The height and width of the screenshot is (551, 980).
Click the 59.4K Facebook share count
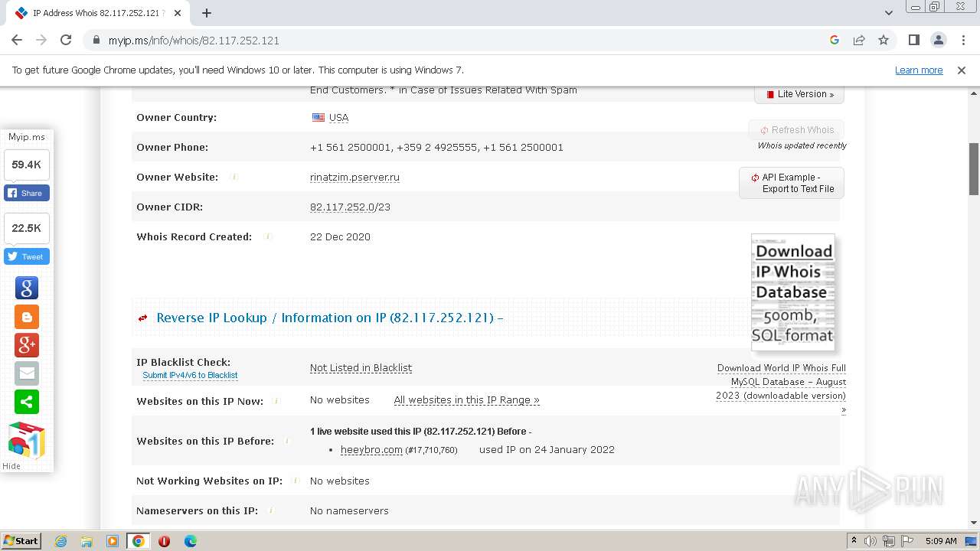pyautogui.click(x=27, y=165)
